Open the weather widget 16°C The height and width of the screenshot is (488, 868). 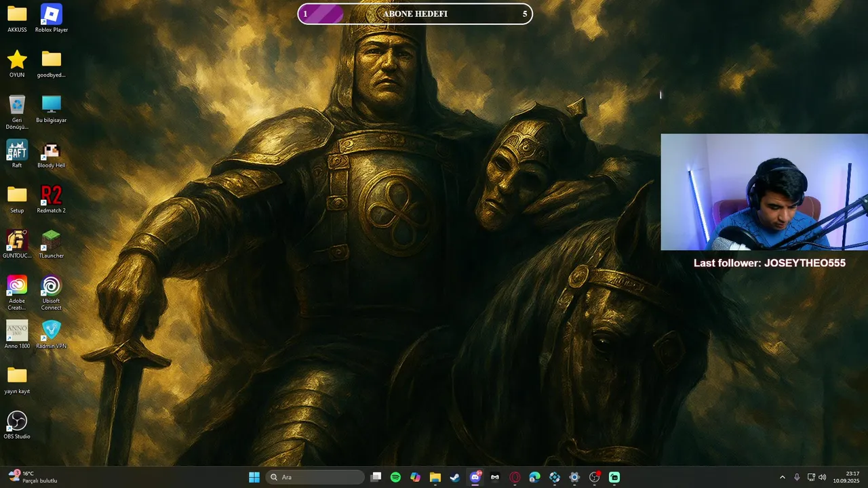[x=33, y=477]
